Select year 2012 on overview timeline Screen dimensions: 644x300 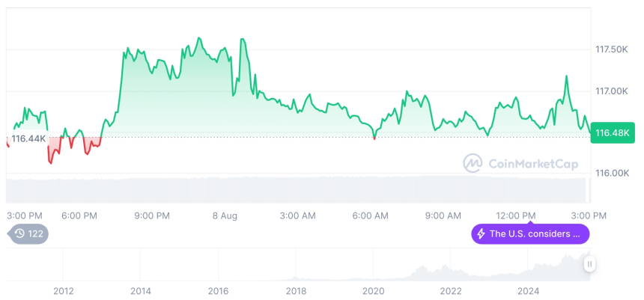64,290
